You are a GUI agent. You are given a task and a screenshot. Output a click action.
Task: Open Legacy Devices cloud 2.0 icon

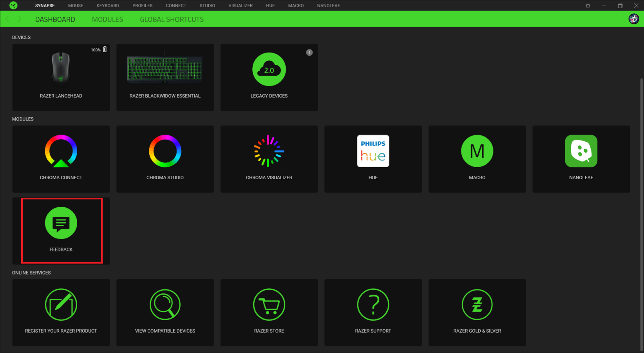[x=269, y=70]
